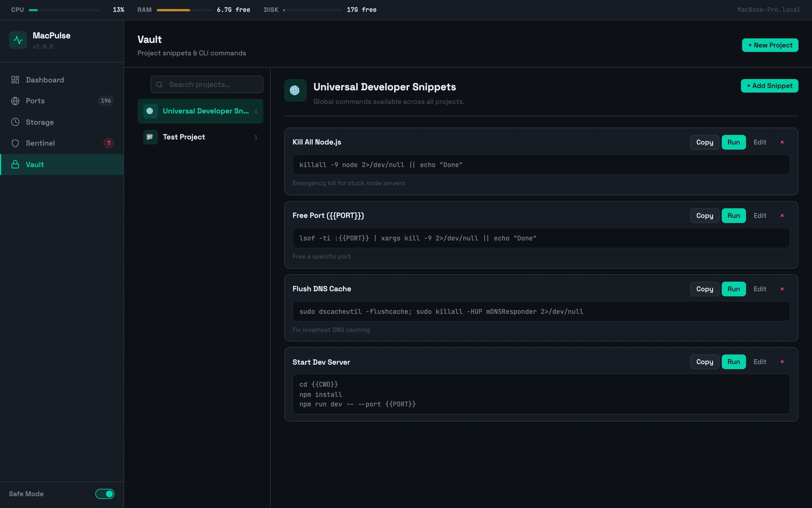Click the npm run dev code block
Image resolution: width=812 pixels, height=508 pixels.
(541, 394)
